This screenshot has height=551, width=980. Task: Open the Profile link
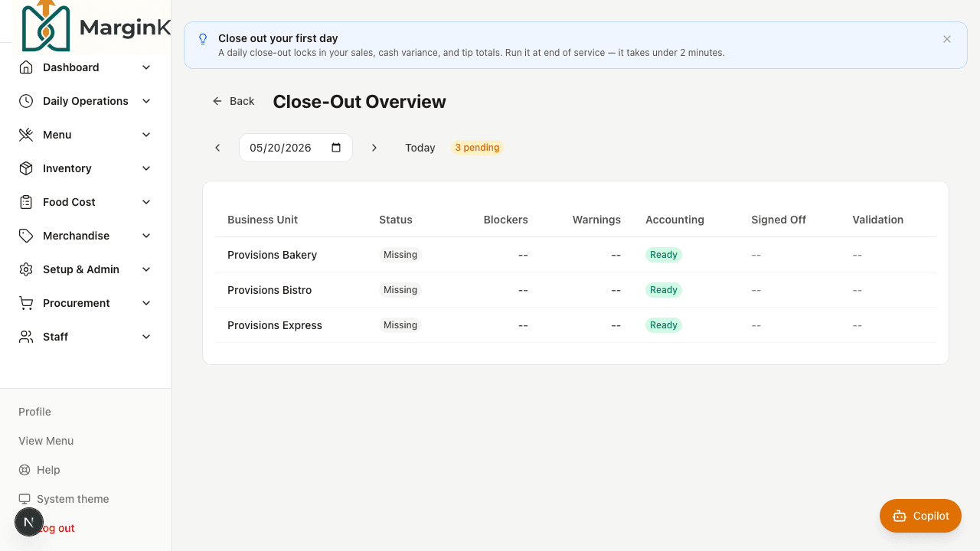coord(34,412)
